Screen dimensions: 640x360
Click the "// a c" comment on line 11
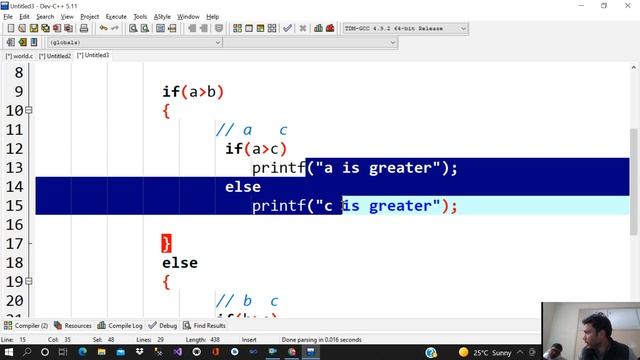pos(252,130)
